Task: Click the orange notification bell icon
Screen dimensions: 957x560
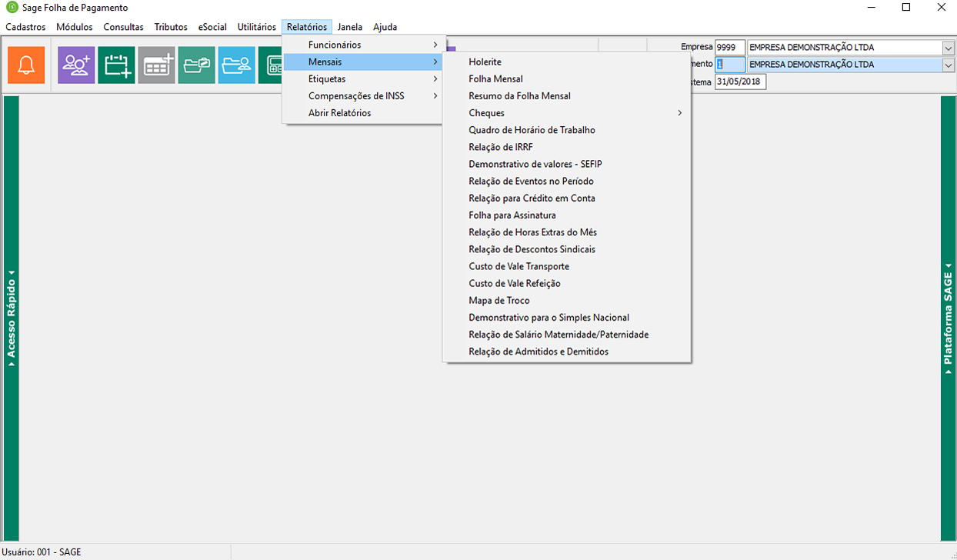Action: coord(26,65)
